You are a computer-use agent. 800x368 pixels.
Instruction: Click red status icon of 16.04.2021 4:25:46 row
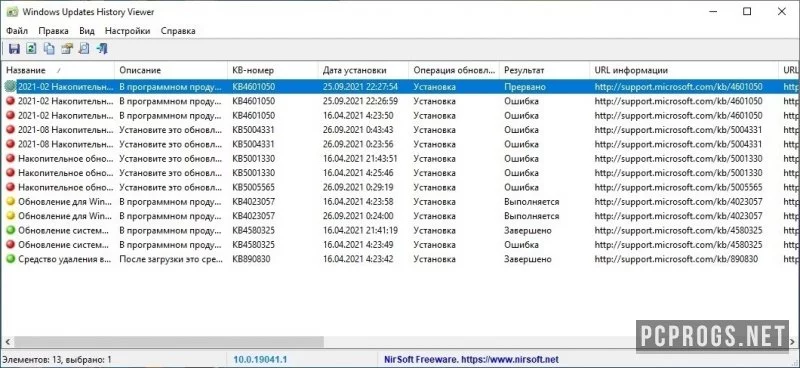click(10, 173)
